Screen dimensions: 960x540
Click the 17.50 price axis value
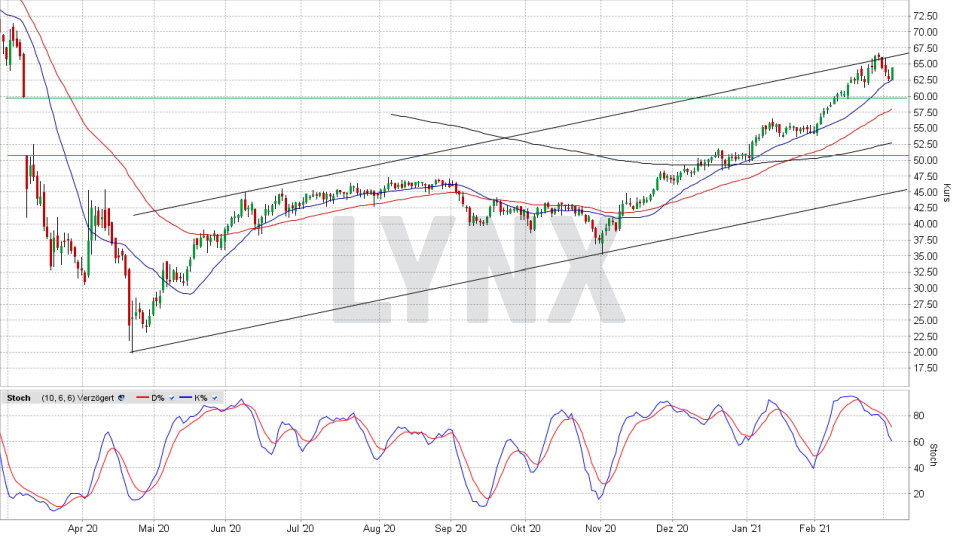point(924,368)
